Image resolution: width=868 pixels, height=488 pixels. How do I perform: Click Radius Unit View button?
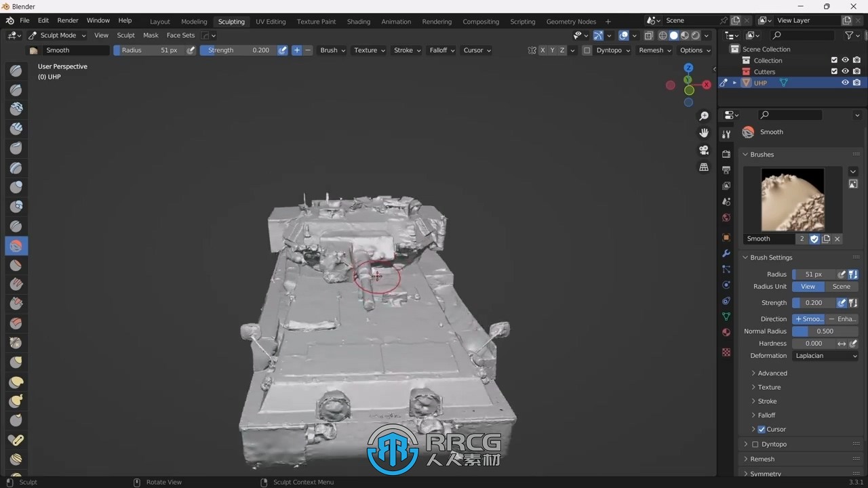click(808, 286)
